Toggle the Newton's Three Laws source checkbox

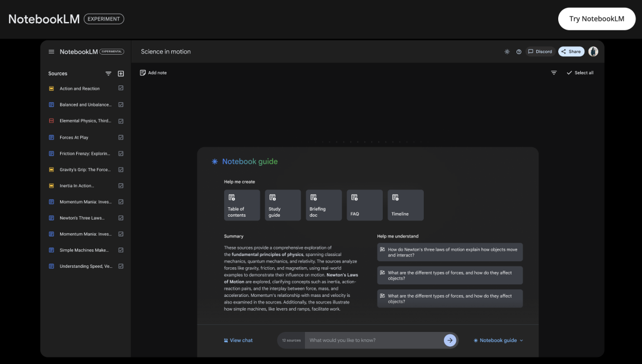click(121, 218)
